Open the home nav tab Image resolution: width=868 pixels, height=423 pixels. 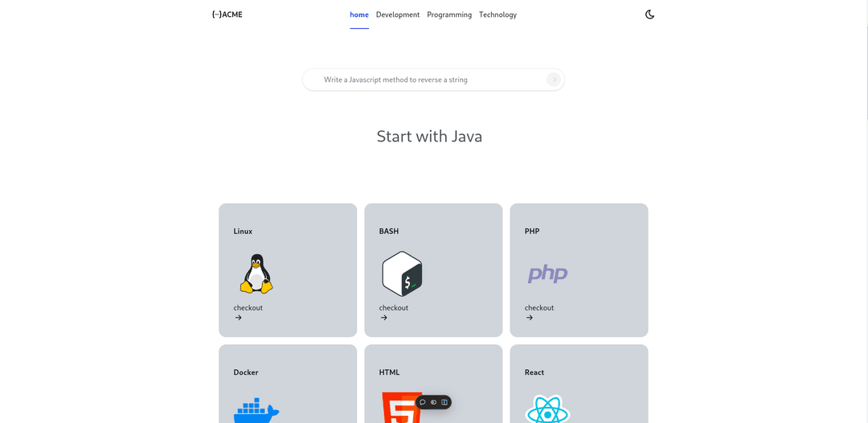pyautogui.click(x=359, y=15)
